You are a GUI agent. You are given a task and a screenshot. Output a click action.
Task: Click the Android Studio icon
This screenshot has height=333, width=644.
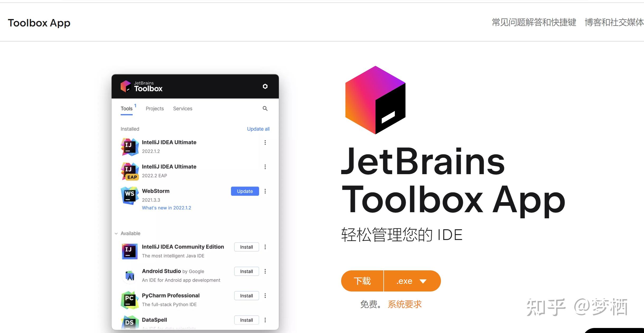tap(130, 276)
